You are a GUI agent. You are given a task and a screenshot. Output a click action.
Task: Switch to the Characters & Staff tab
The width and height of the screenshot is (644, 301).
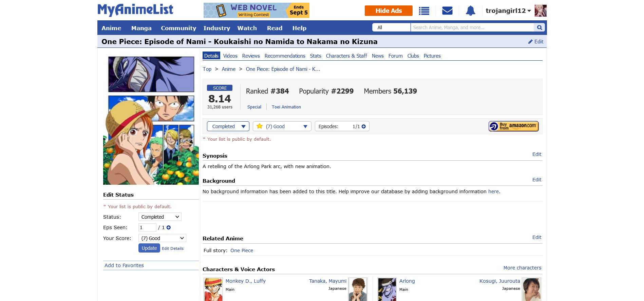pos(346,56)
